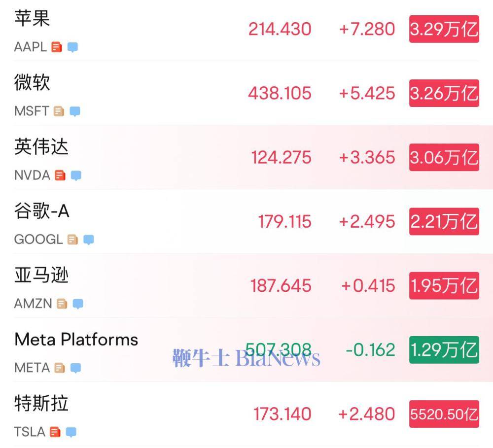Screen dimensions: 493x448
Task: Toggle Meta's green 1.29万亿 badge
Action: click(x=444, y=349)
